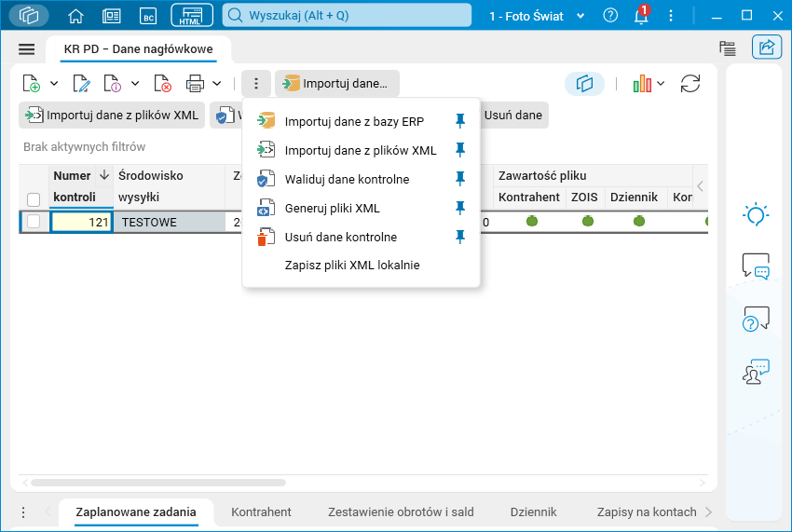Click the add new document icon
Image resolution: width=792 pixels, height=532 pixels.
(x=32, y=83)
